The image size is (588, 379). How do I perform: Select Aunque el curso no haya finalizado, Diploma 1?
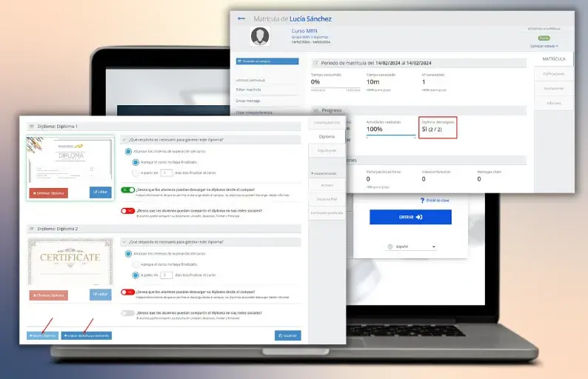coord(136,162)
